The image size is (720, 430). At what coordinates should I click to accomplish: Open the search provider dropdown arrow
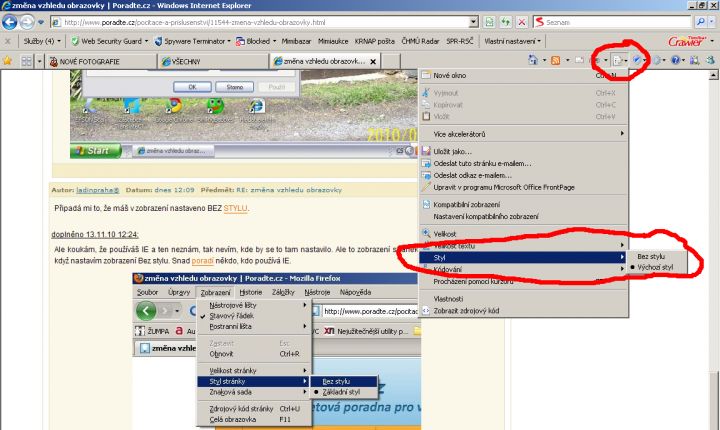711,22
